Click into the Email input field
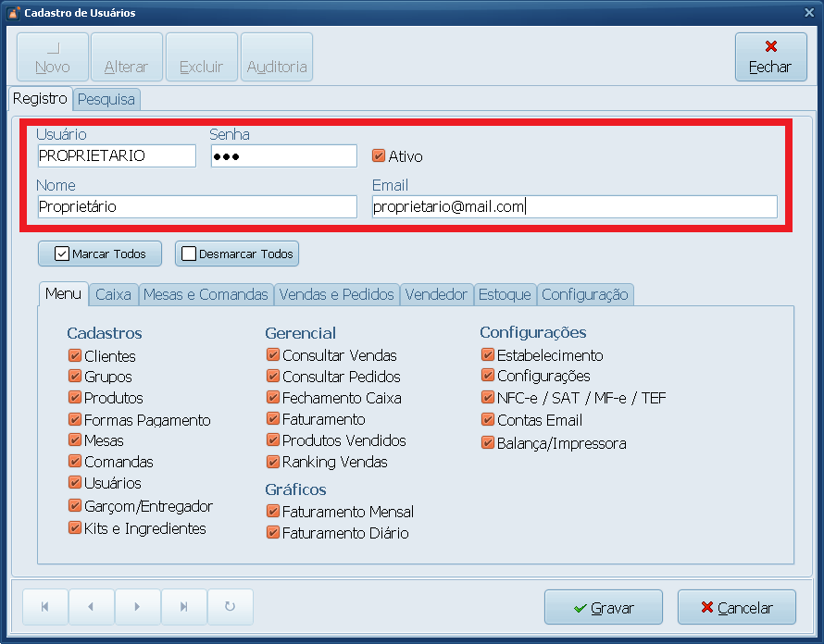This screenshot has width=824, height=644. click(574, 206)
